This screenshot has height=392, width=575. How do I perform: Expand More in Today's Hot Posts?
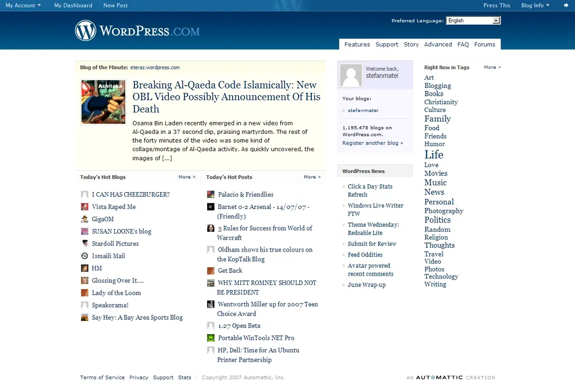point(312,177)
